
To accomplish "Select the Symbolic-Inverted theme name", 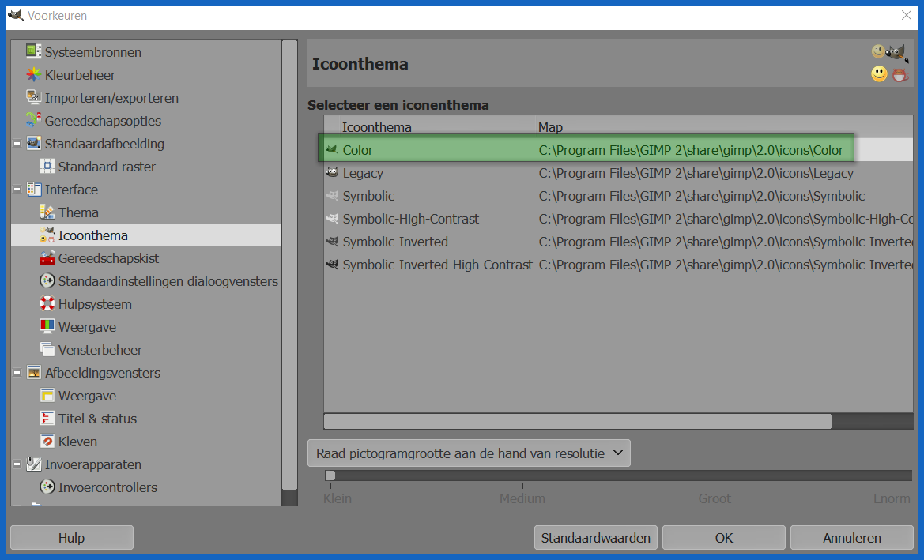I will click(x=395, y=242).
